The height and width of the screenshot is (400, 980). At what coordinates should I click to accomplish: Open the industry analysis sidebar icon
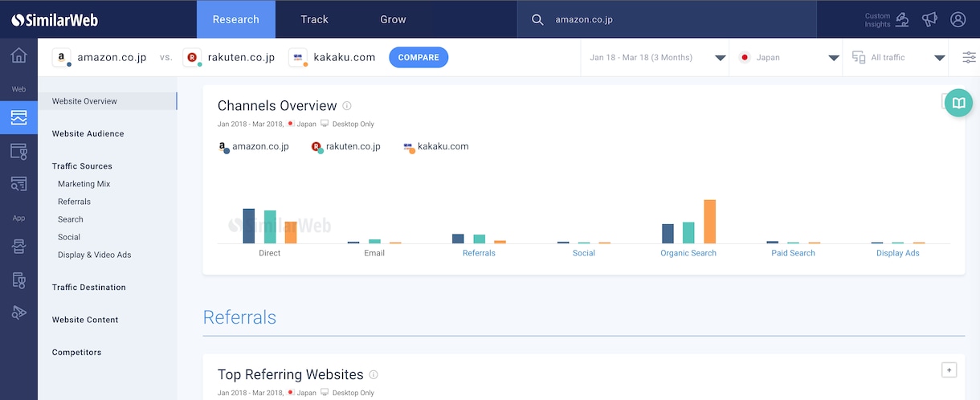(x=18, y=151)
